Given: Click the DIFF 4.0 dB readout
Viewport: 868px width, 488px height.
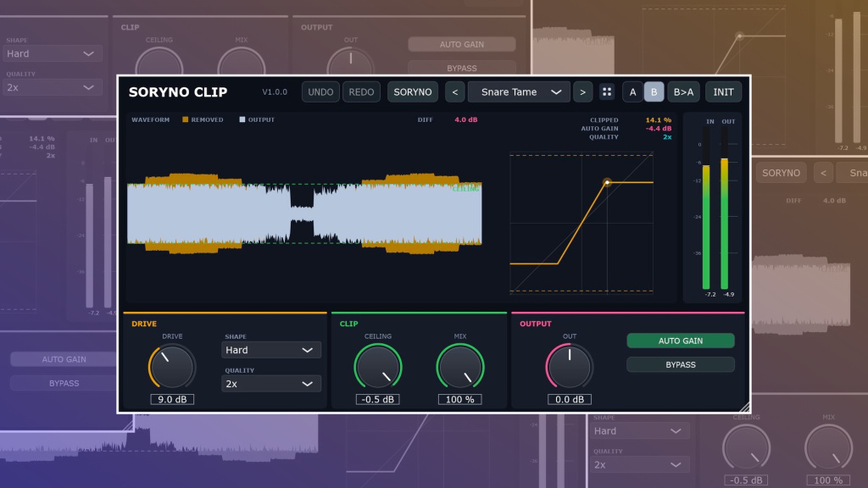Looking at the screenshot, I should pos(448,119).
